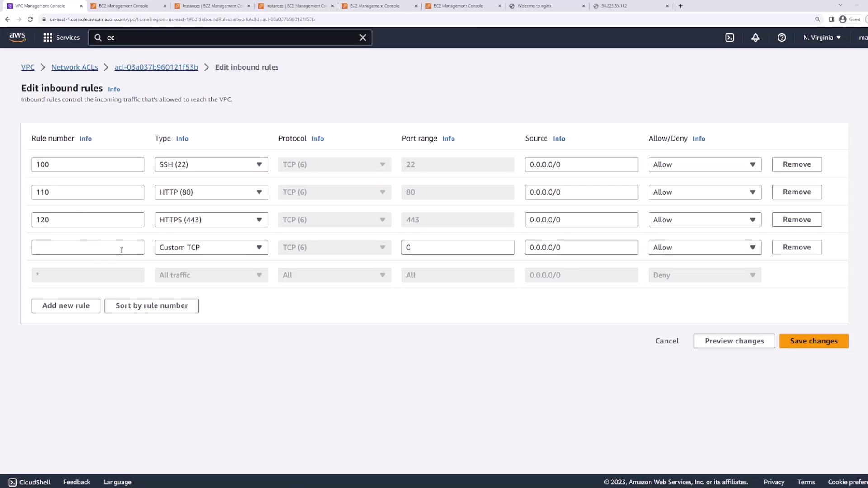Open the help question mark icon
Screen dimensions: 868x488
pos(782,38)
